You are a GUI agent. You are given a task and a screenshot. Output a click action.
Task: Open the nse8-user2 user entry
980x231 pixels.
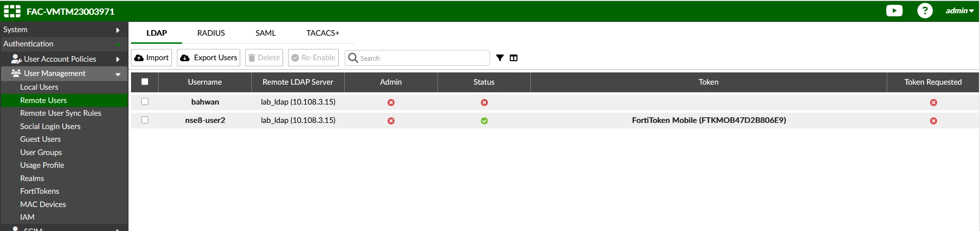click(205, 120)
